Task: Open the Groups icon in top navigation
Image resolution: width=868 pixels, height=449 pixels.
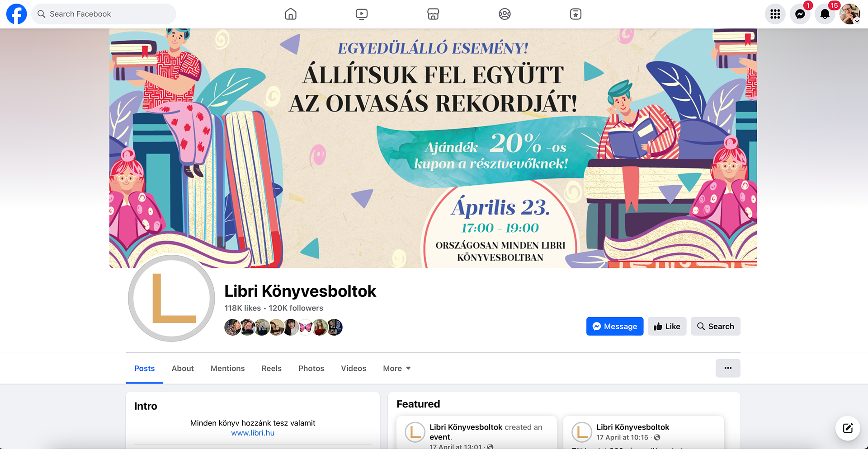Action: [x=505, y=14]
